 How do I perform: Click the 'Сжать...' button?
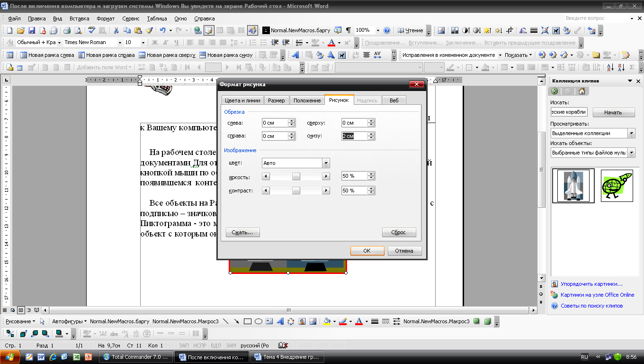pyautogui.click(x=243, y=233)
